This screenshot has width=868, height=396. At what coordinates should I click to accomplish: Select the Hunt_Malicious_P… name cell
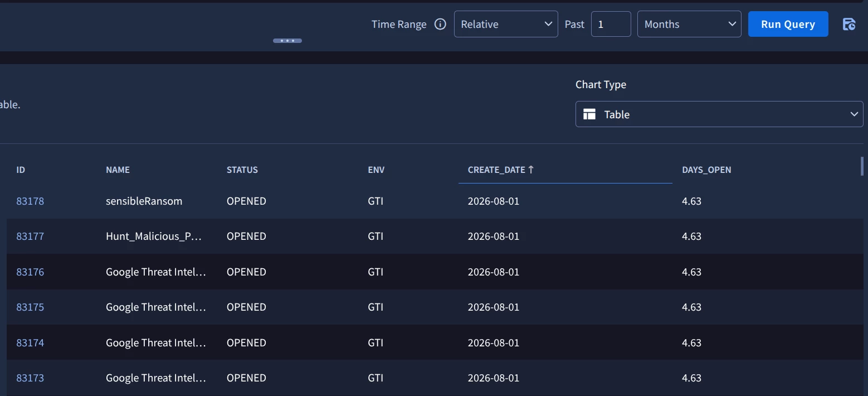[x=154, y=236]
